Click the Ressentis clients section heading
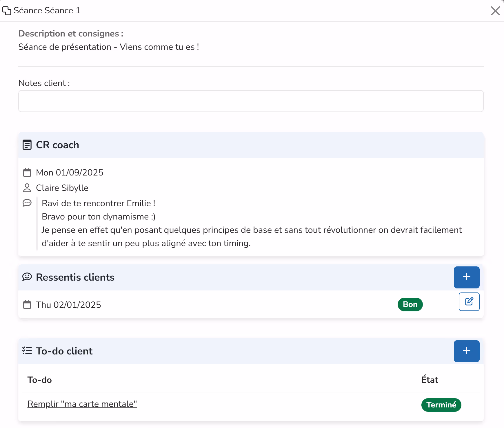 pyautogui.click(x=75, y=277)
